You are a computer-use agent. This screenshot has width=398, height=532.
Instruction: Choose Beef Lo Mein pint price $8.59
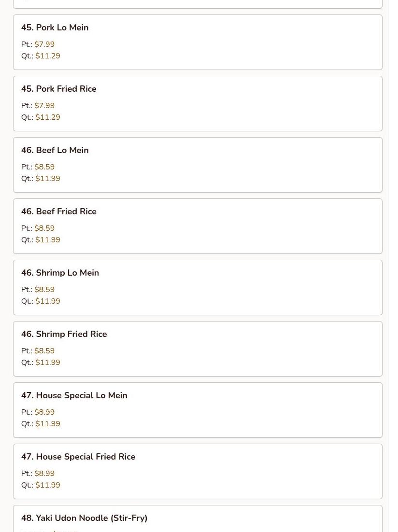coord(44,167)
